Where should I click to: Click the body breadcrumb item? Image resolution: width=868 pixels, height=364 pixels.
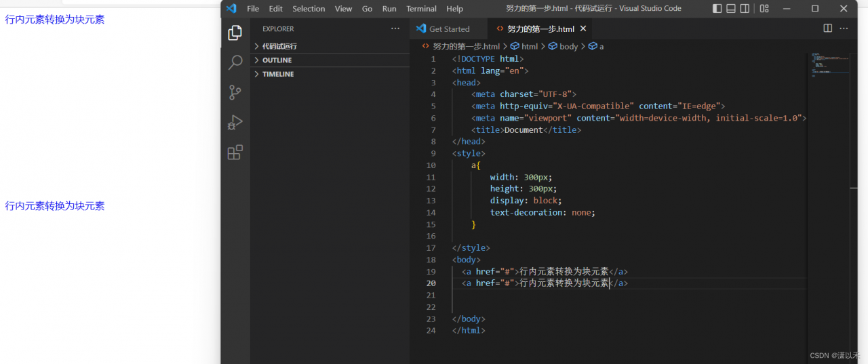click(x=568, y=46)
